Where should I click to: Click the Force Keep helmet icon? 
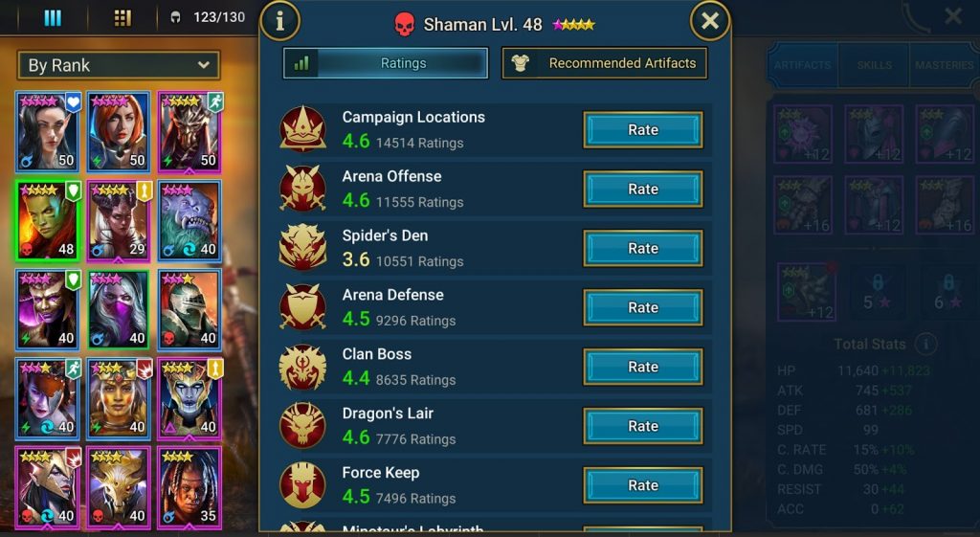(x=302, y=485)
